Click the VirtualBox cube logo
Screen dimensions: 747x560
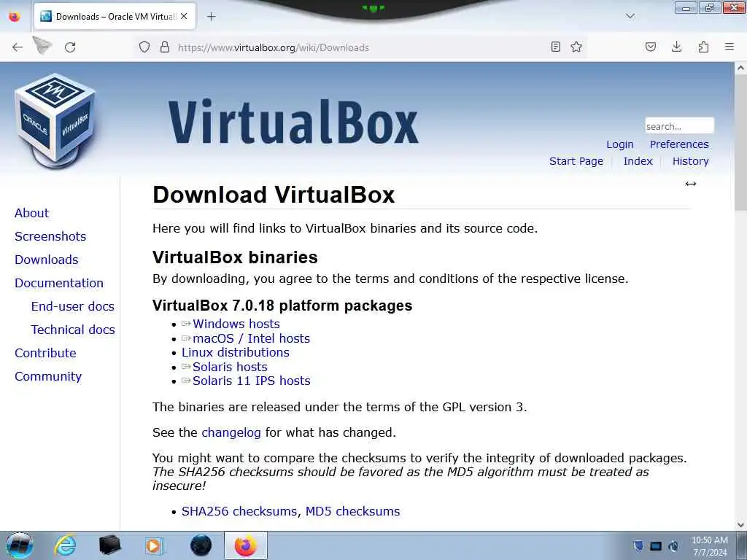55,120
